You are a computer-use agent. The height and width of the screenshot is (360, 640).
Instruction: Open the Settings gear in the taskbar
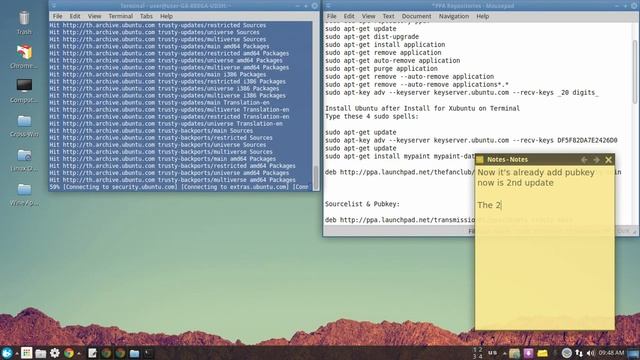click(x=55, y=353)
